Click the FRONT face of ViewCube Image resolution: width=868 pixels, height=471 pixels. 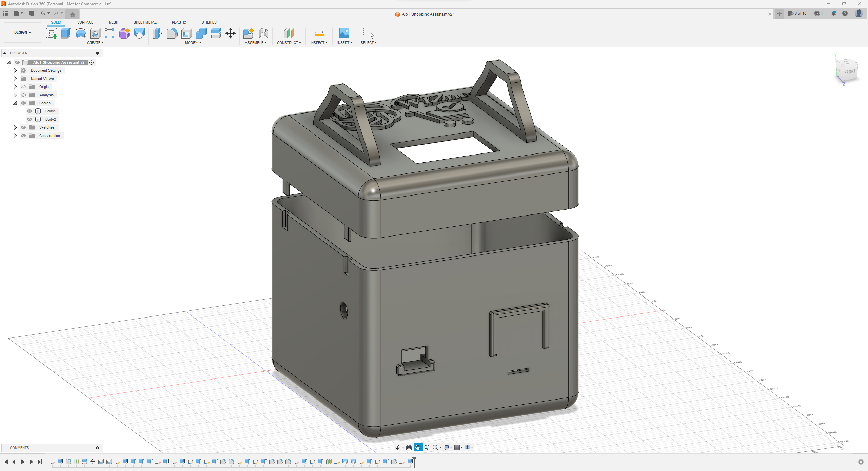tap(849, 72)
